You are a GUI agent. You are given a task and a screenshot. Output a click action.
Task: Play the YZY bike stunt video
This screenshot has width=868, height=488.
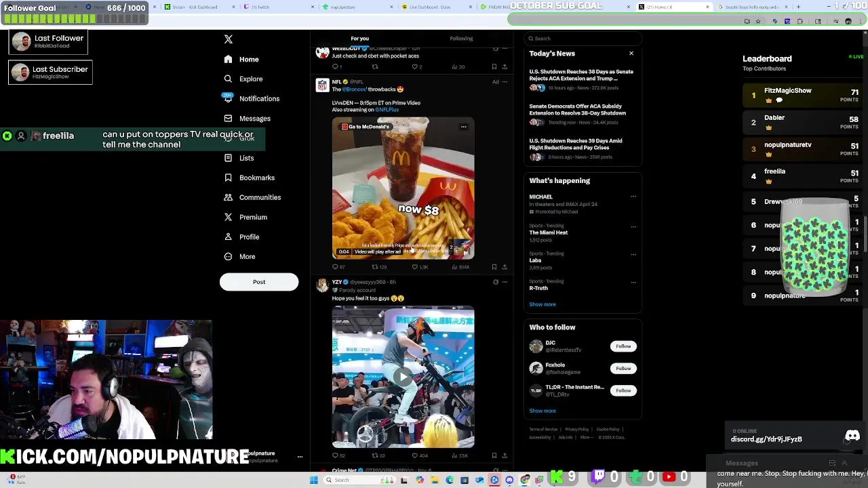(x=403, y=377)
